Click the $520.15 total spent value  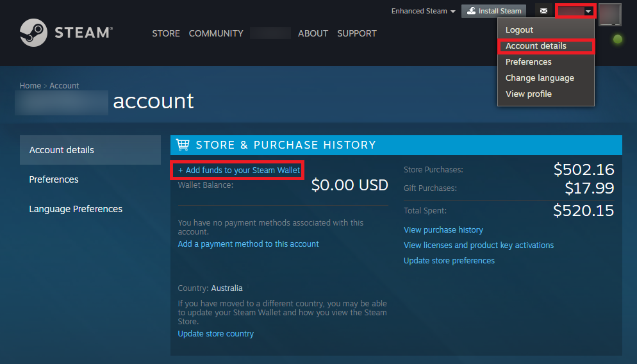(583, 210)
